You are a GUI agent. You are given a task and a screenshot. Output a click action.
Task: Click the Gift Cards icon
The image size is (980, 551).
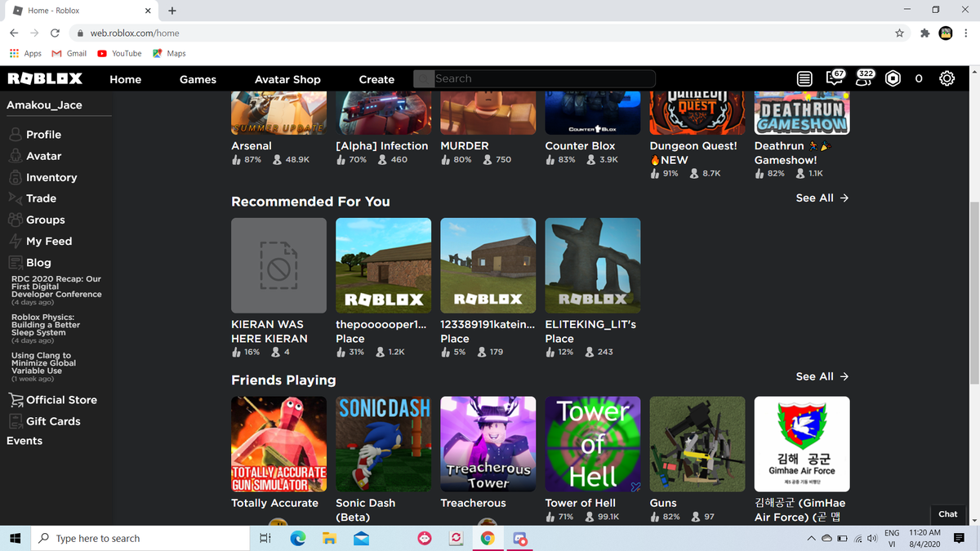click(15, 421)
